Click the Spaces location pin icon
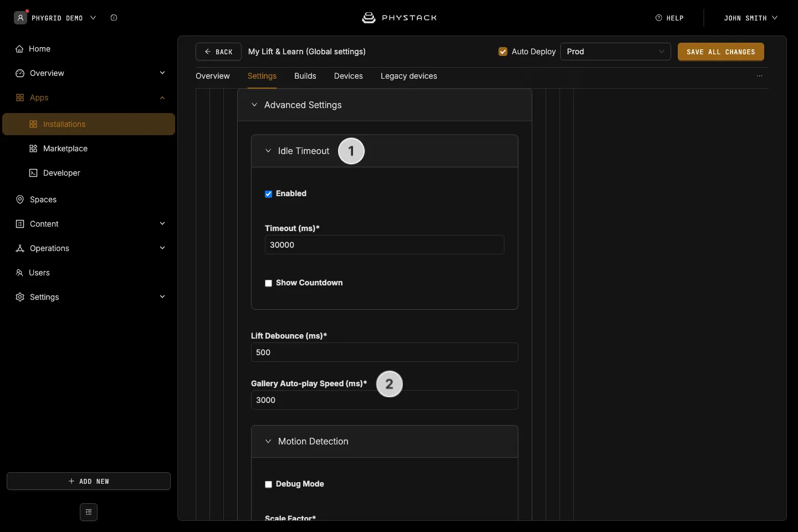The height and width of the screenshot is (532, 798). 20,199
